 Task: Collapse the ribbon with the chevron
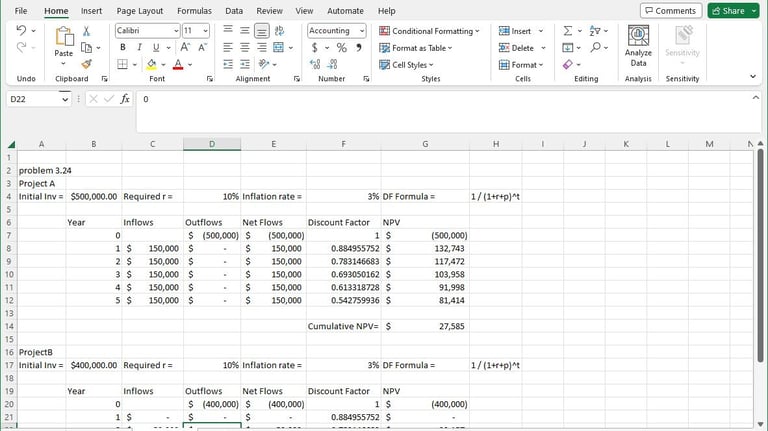(753, 76)
